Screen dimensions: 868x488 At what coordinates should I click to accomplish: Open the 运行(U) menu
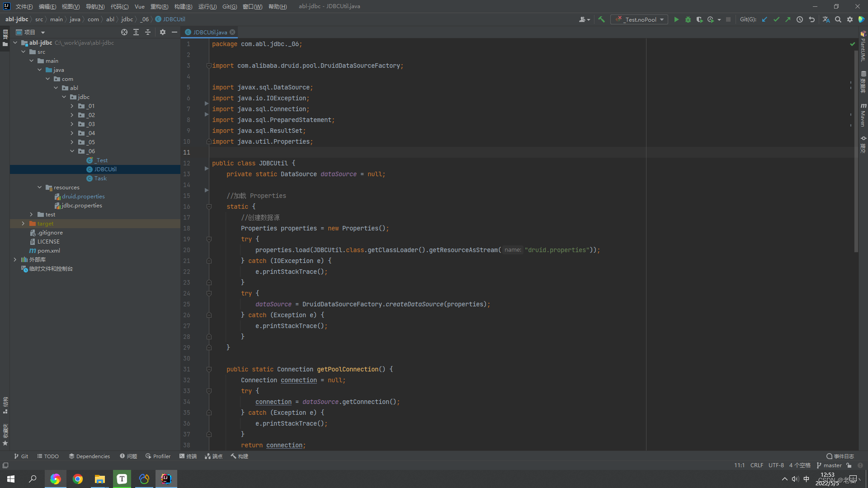[208, 6]
